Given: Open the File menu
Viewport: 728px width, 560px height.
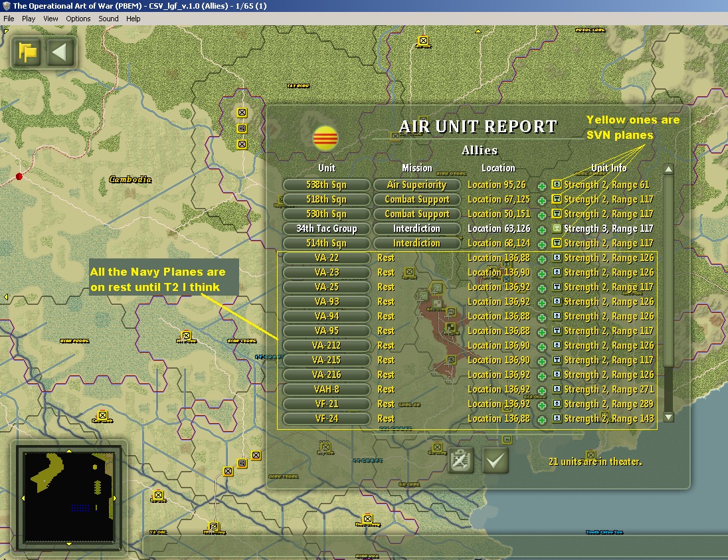Looking at the screenshot, I should [9, 19].
